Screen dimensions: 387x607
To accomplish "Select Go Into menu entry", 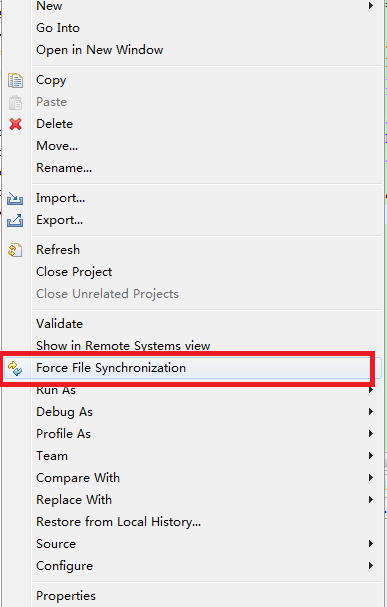I will tap(58, 28).
